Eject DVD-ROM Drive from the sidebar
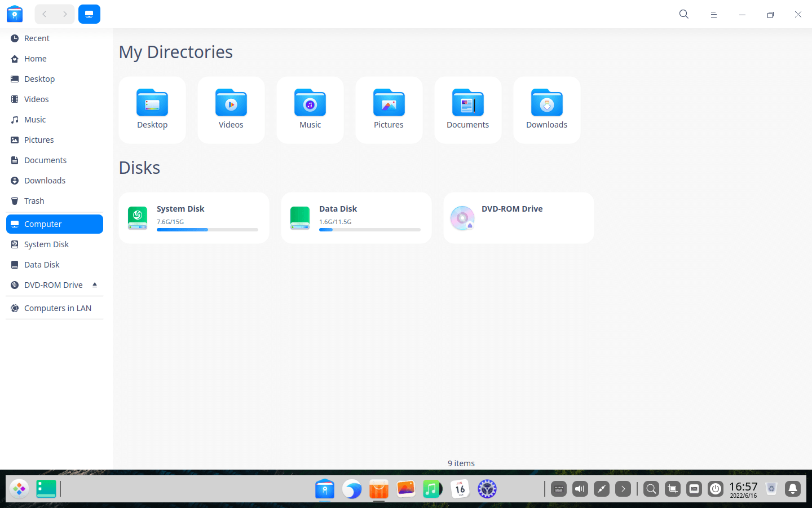Image resolution: width=812 pixels, height=508 pixels. pos(95,285)
